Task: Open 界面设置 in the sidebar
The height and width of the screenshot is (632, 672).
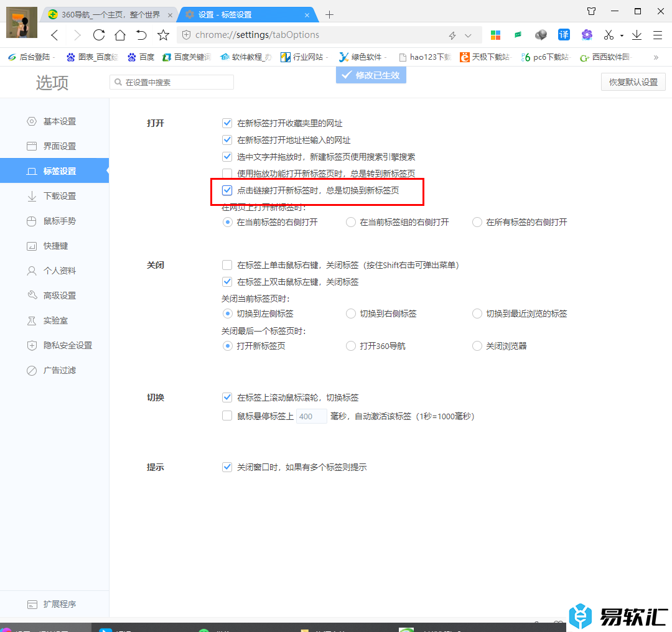Action: [54, 147]
